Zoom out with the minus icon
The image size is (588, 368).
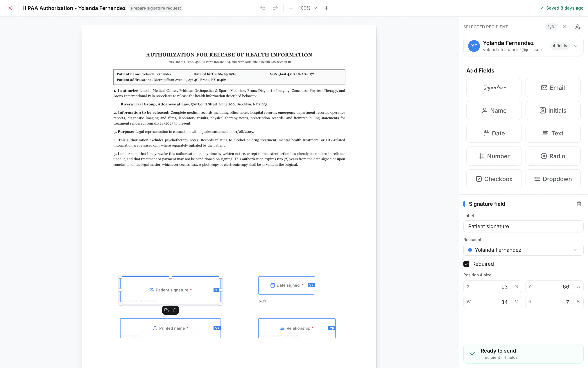291,8
